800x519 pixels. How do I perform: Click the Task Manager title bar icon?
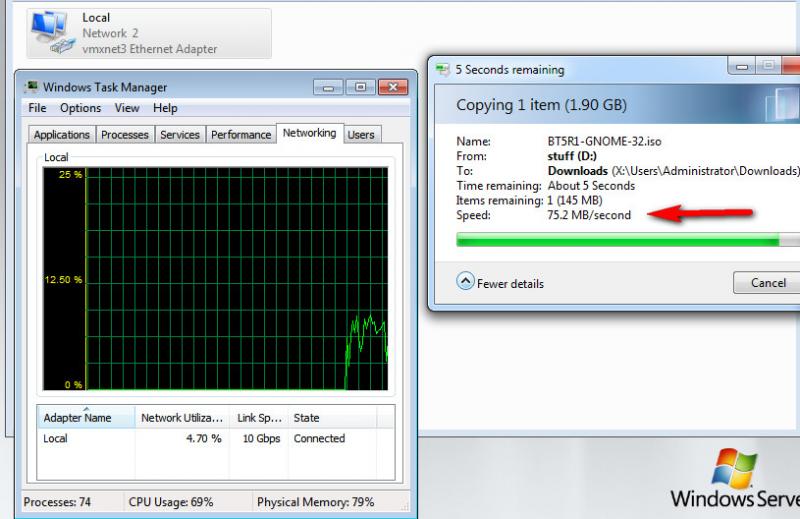(32, 86)
